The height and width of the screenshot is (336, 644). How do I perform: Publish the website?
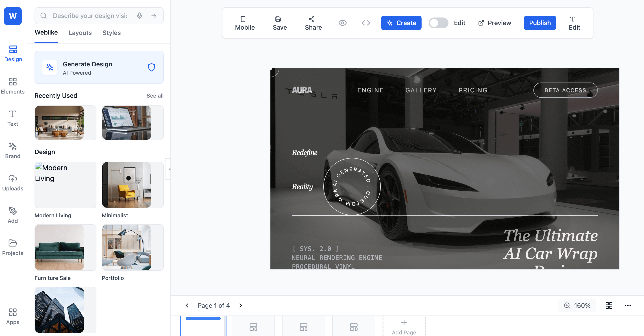pos(540,23)
